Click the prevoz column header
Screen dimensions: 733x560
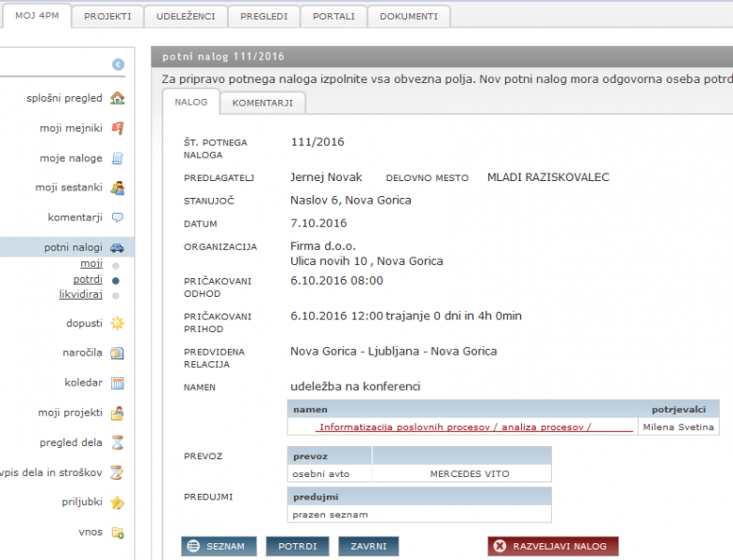tap(330, 455)
